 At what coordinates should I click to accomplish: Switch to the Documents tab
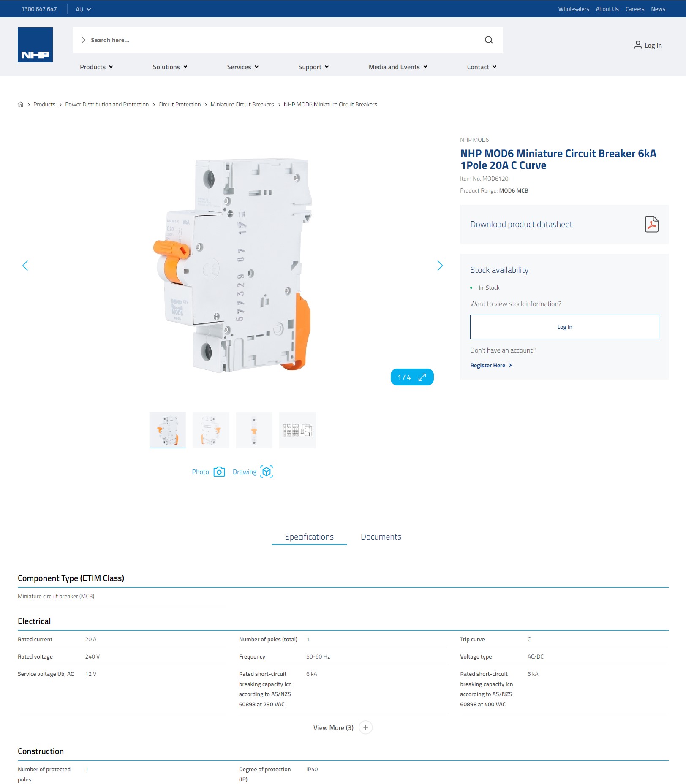381,537
